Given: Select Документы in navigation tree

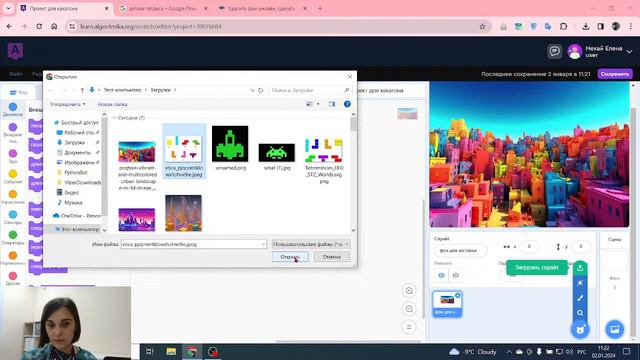Looking at the screenshot, I should [x=77, y=153].
